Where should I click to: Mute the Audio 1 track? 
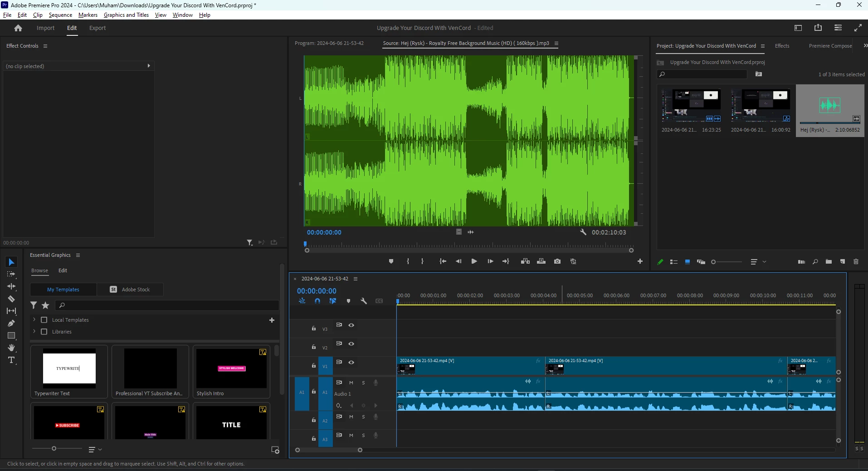click(x=351, y=383)
